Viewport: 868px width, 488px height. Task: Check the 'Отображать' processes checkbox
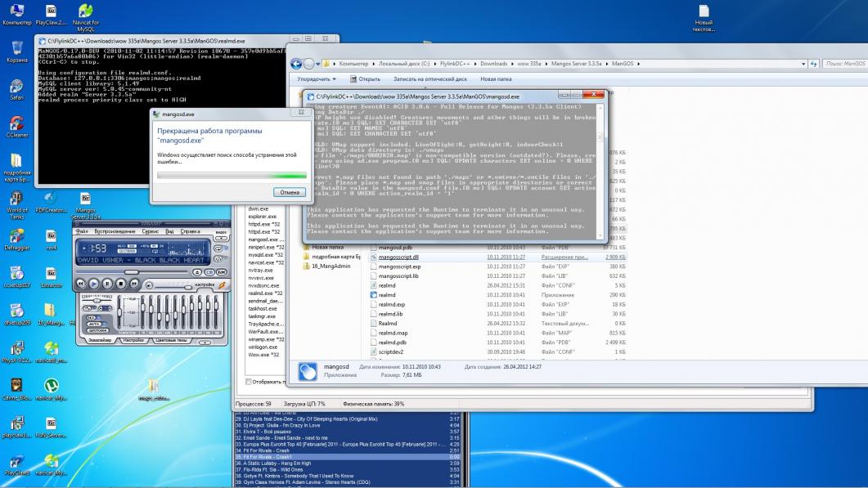250,382
